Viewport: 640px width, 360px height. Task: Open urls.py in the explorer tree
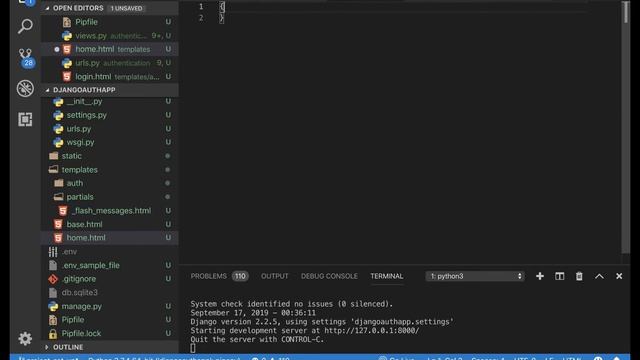109,129
